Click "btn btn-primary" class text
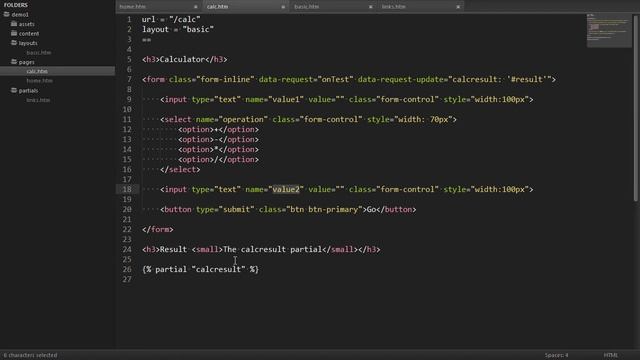 pos(324,209)
